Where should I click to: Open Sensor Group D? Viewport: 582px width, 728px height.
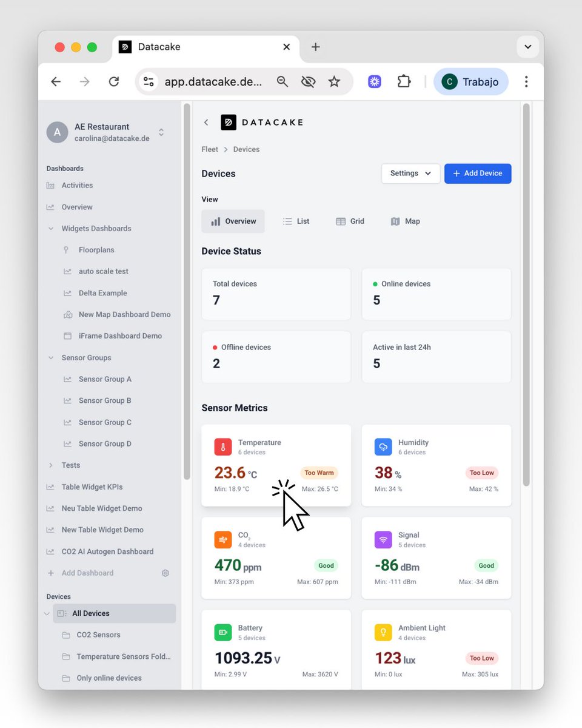[x=105, y=443]
